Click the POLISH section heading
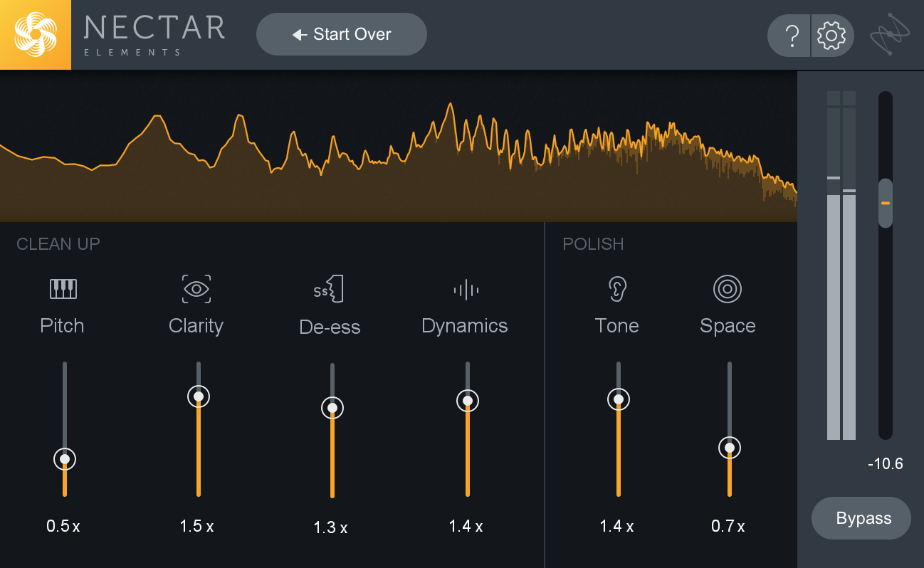 (x=593, y=244)
